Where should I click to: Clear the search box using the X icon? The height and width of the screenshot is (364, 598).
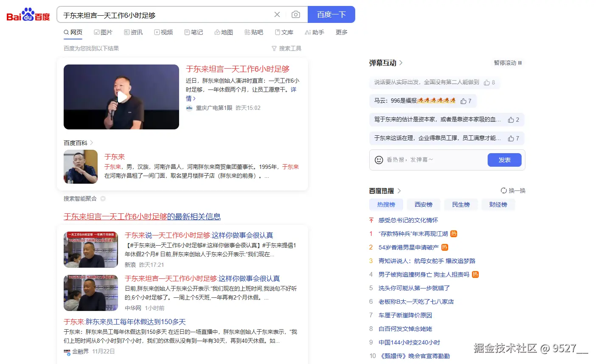click(x=277, y=14)
